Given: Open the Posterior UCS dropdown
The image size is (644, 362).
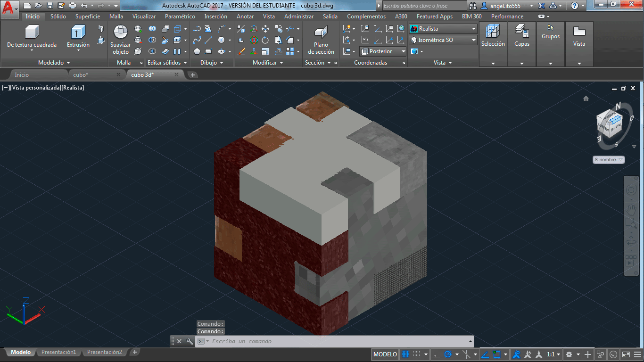Looking at the screenshot, I should [383, 51].
